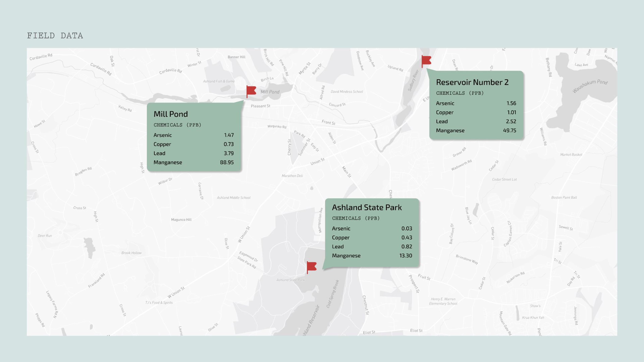This screenshot has height=362, width=644.
Task: Click the red flag at Ashland State Park
Action: 311,267
